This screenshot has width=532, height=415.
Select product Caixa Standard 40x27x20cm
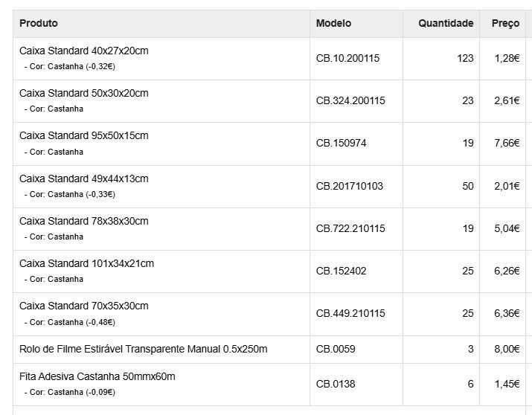coord(84,51)
